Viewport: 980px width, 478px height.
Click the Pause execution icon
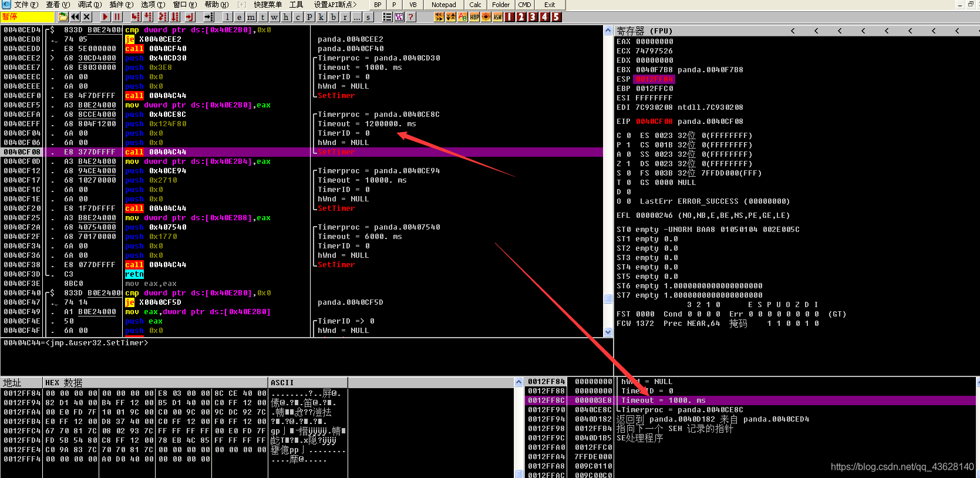coord(117,17)
